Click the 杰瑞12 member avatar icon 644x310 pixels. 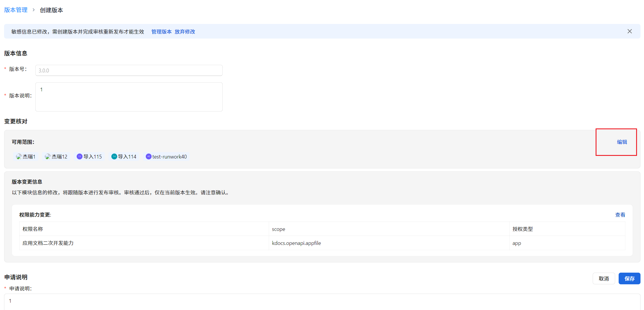48,156
